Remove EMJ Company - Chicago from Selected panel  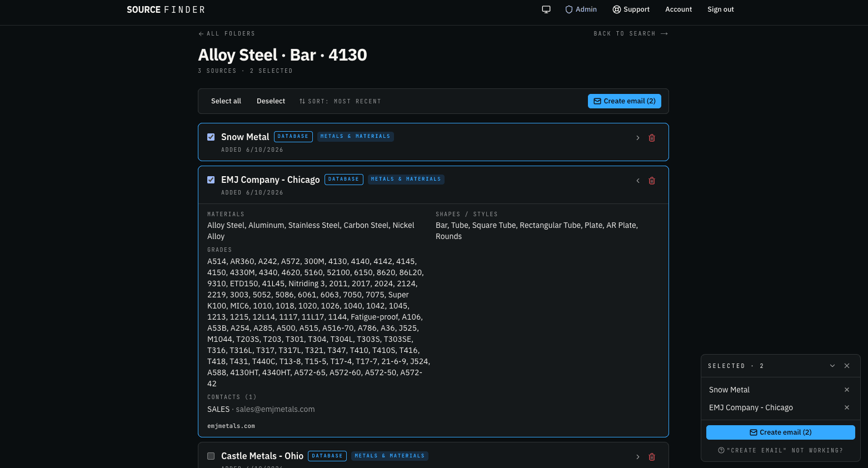click(847, 407)
